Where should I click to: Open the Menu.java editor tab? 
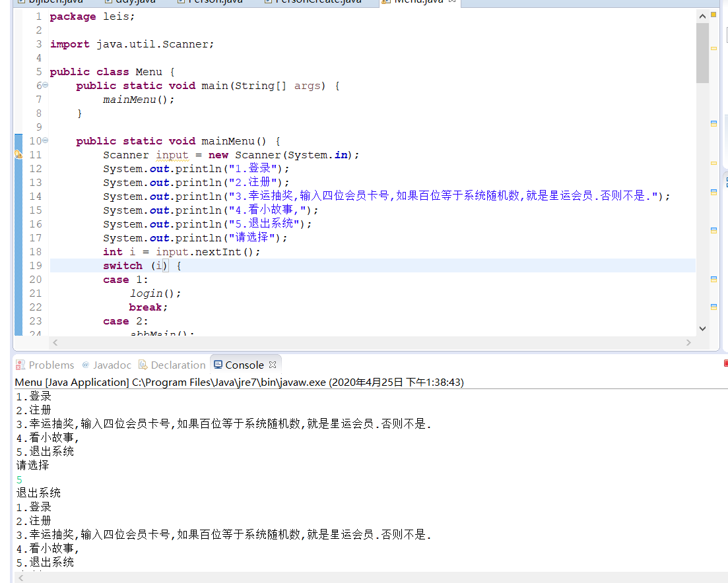coord(418,2)
